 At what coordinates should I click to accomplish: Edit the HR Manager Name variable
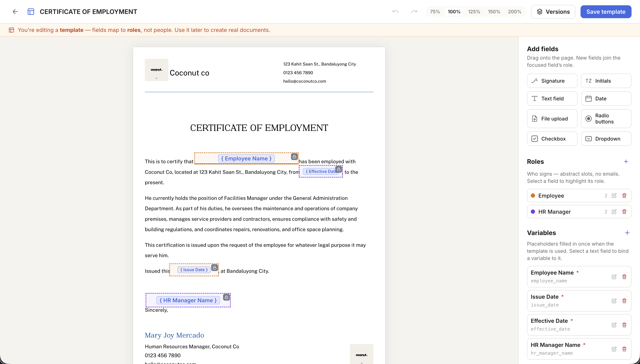(614, 349)
